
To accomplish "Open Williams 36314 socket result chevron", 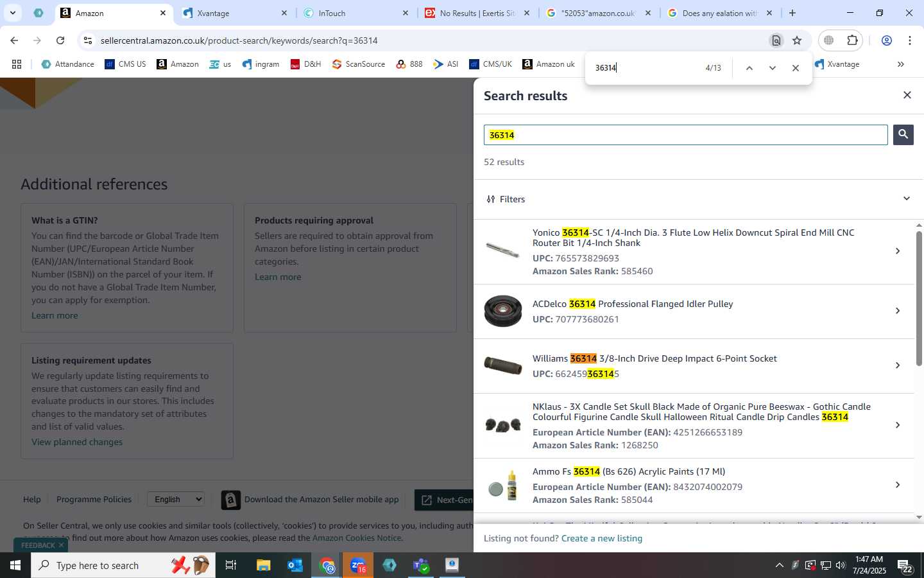I will point(897,365).
